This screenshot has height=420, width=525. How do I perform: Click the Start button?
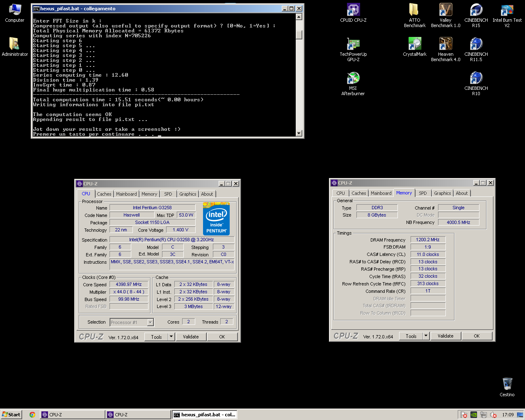pos(11,415)
